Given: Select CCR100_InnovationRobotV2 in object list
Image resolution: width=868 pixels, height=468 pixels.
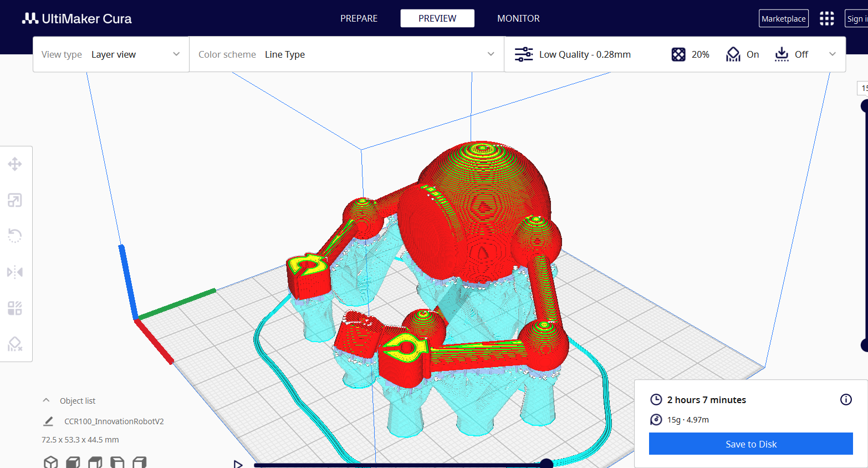Looking at the screenshot, I should [114, 421].
